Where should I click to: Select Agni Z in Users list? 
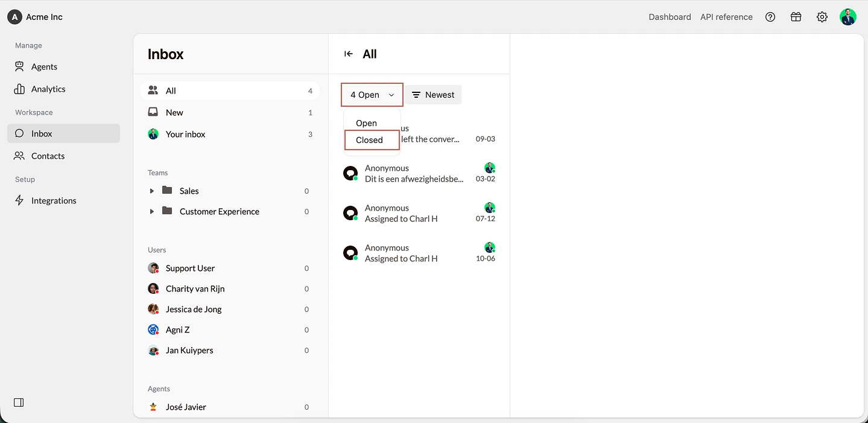point(230,329)
